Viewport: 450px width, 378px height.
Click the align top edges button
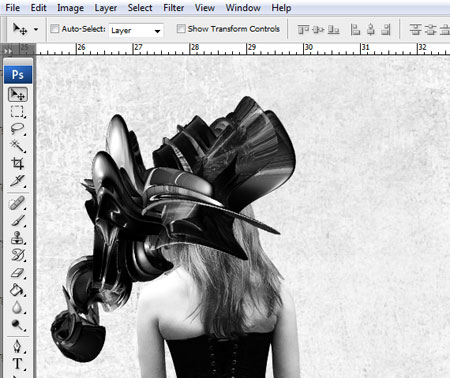click(303, 30)
